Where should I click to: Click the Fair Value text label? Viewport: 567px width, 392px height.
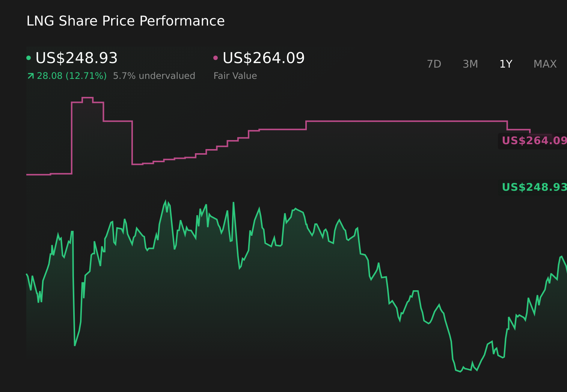pyautogui.click(x=235, y=75)
